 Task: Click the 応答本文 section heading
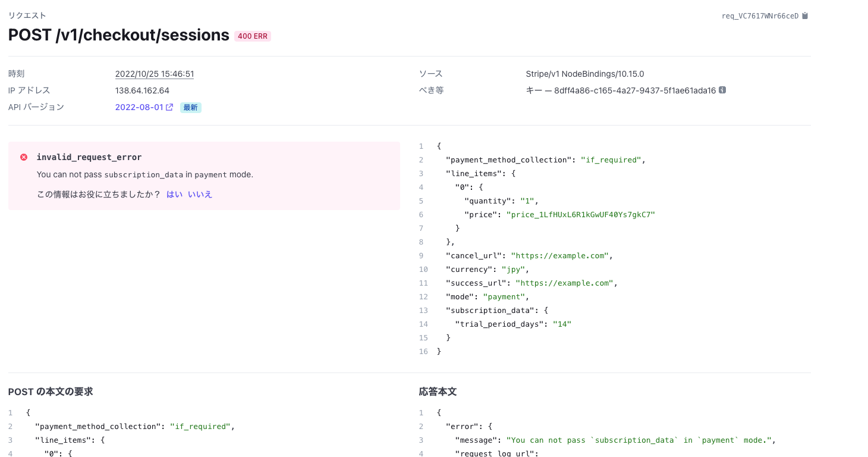[438, 392]
